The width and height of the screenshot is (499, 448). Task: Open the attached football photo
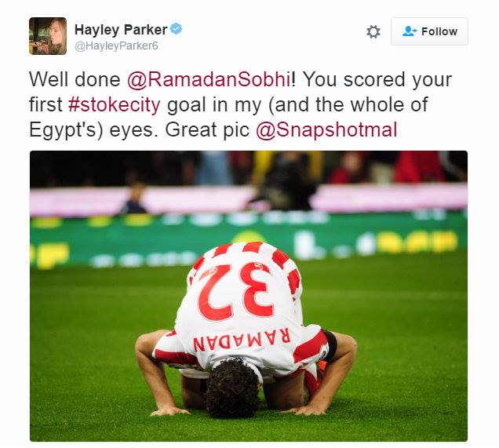click(x=249, y=296)
